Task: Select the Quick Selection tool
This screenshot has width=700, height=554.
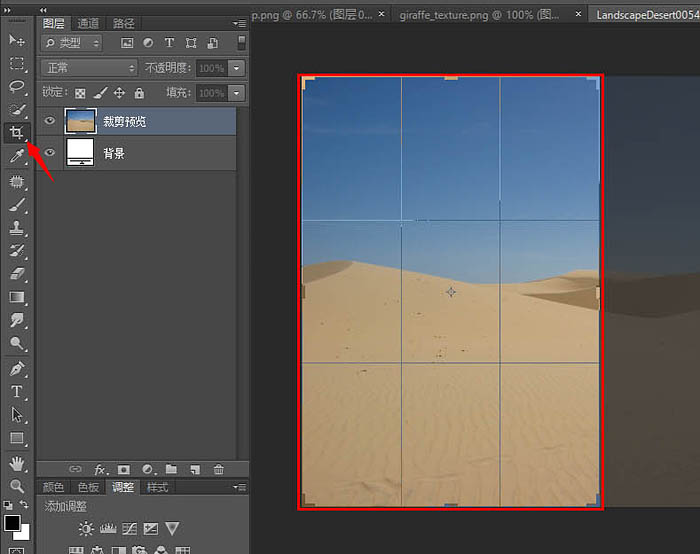Action: (17, 109)
